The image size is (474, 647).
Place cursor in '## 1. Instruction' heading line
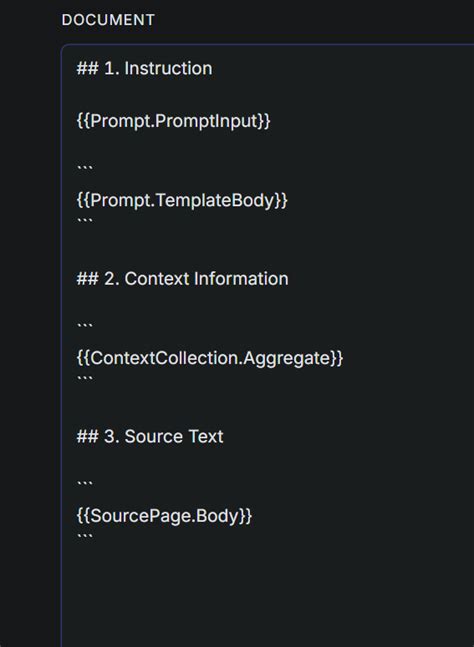[x=144, y=68]
